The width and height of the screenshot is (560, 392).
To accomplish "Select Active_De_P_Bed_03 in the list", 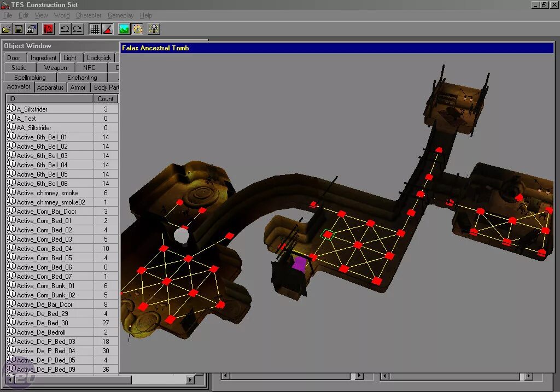I will [62, 341].
